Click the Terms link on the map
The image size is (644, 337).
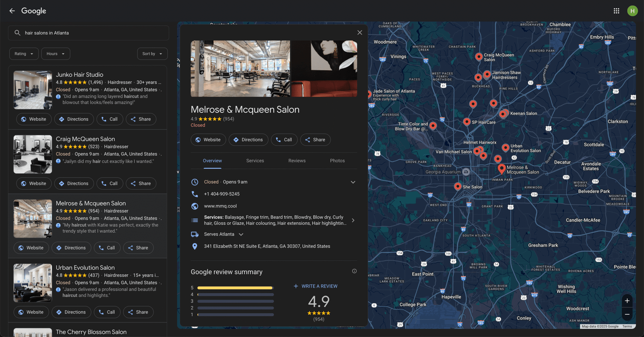(627, 327)
